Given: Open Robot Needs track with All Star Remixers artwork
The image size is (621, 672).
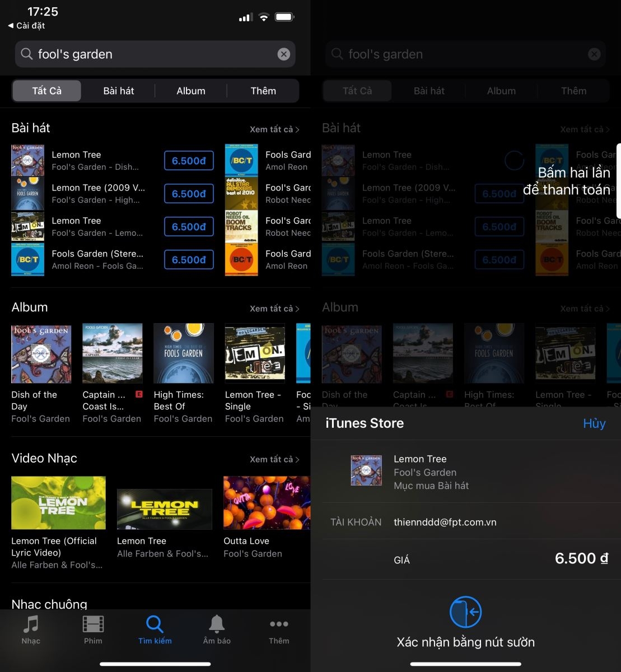Looking at the screenshot, I should pyautogui.click(x=241, y=194).
